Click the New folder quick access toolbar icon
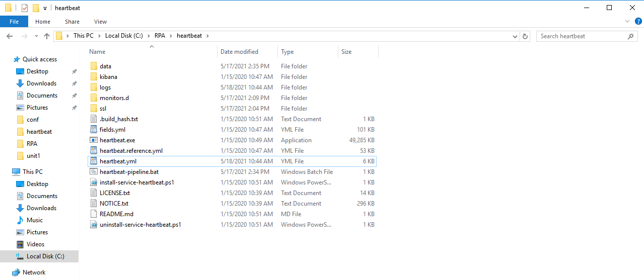The width and height of the screenshot is (644, 279). [x=35, y=8]
